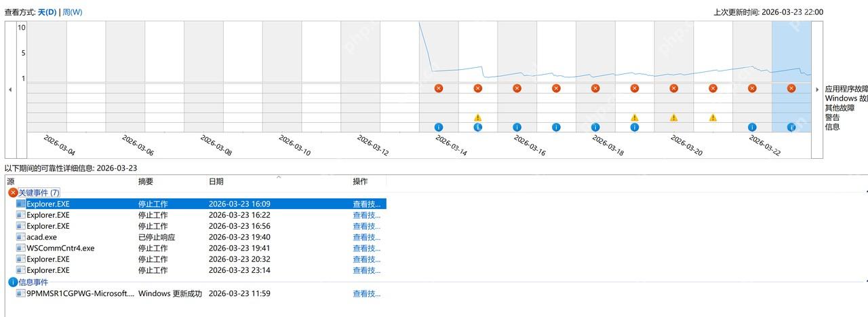Open 查看技... link for acad.exe
Screen dimensions: 868x317
[x=366, y=237]
